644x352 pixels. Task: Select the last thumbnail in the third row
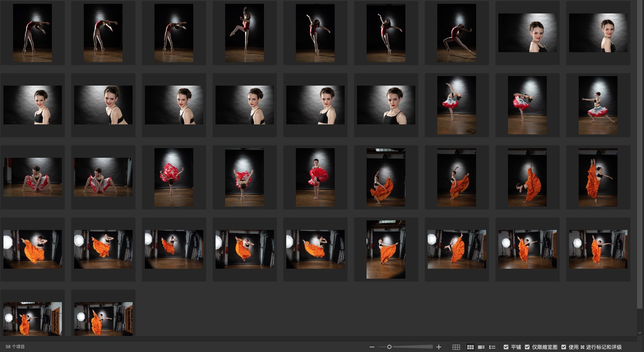tap(598, 177)
